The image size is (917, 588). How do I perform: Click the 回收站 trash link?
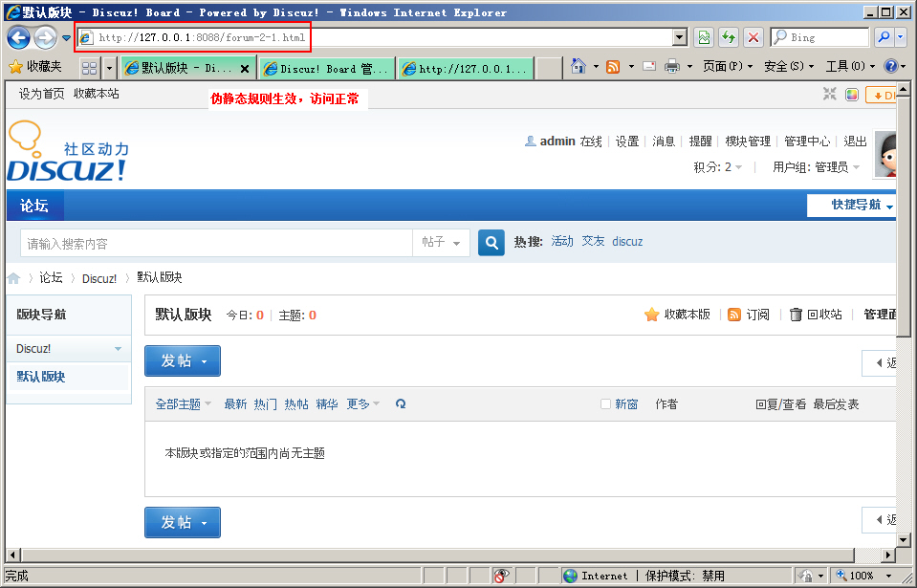pos(815,315)
